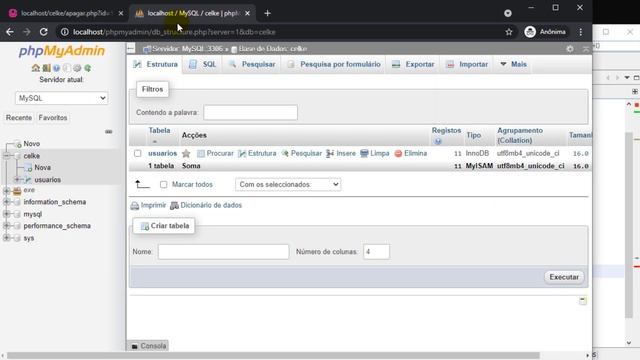Image resolution: width=640 pixels, height=360 pixels.
Task: Expand the performance_schema database node
Action: pos(7,226)
